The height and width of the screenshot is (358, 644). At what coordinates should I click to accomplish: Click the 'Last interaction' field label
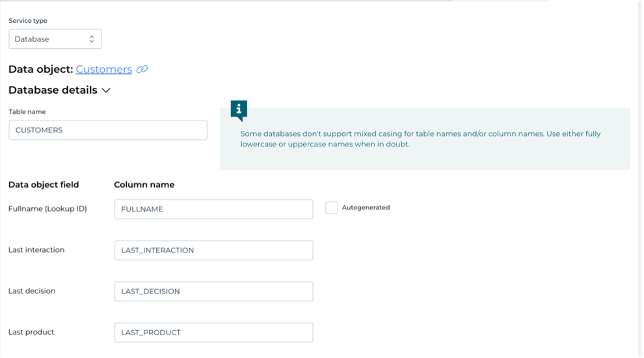click(x=36, y=250)
